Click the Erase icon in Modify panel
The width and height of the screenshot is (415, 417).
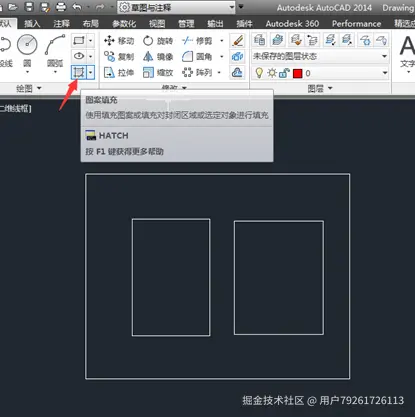coord(238,41)
